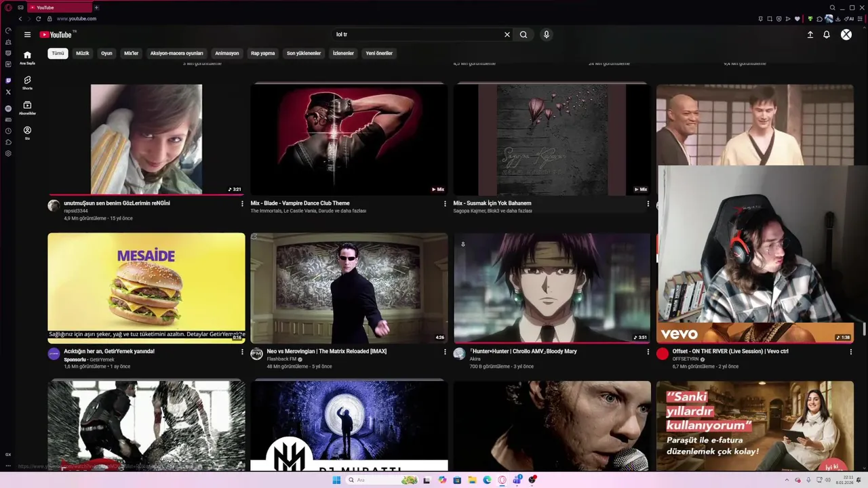Select the Aksiyon-macera oyunları chip
Viewport: 868px width, 488px height.
tap(176, 53)
